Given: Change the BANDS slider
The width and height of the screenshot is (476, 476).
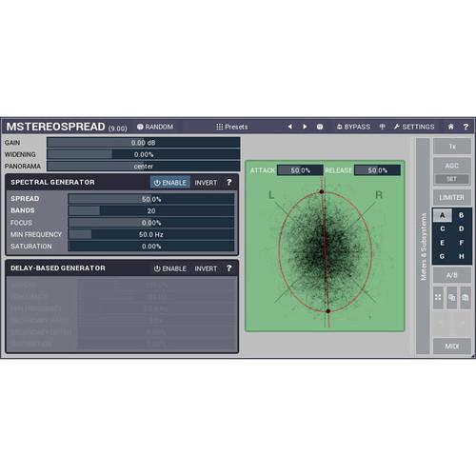Looking at the screenshot, I should click(151, 210).
